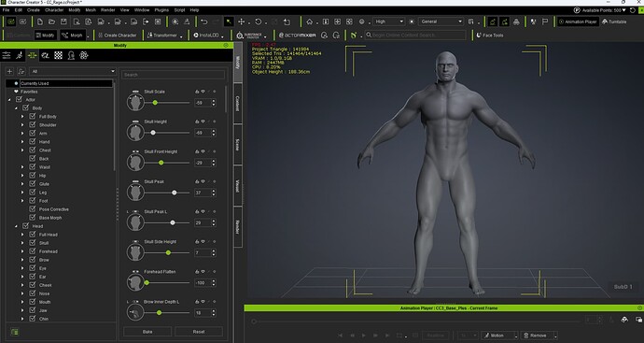Click the list view icon at panel bottom
644x343 pixels.
(x=15, y=332)
